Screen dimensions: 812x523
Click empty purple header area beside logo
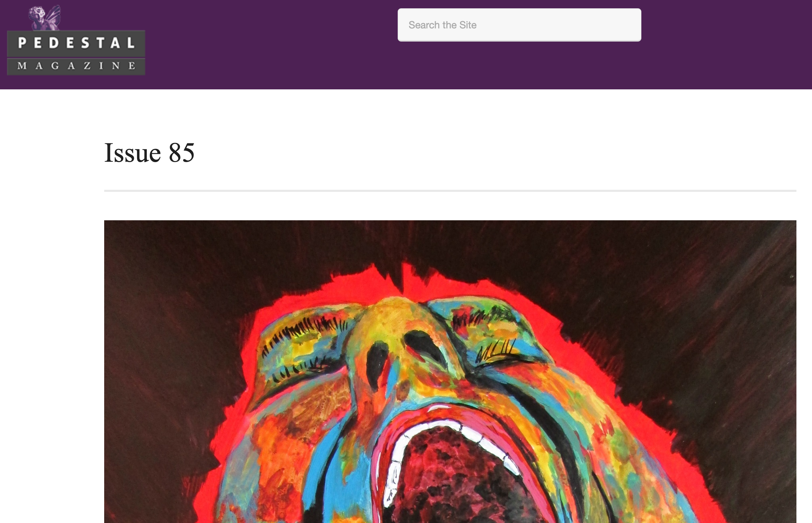[x=270, y=45]
